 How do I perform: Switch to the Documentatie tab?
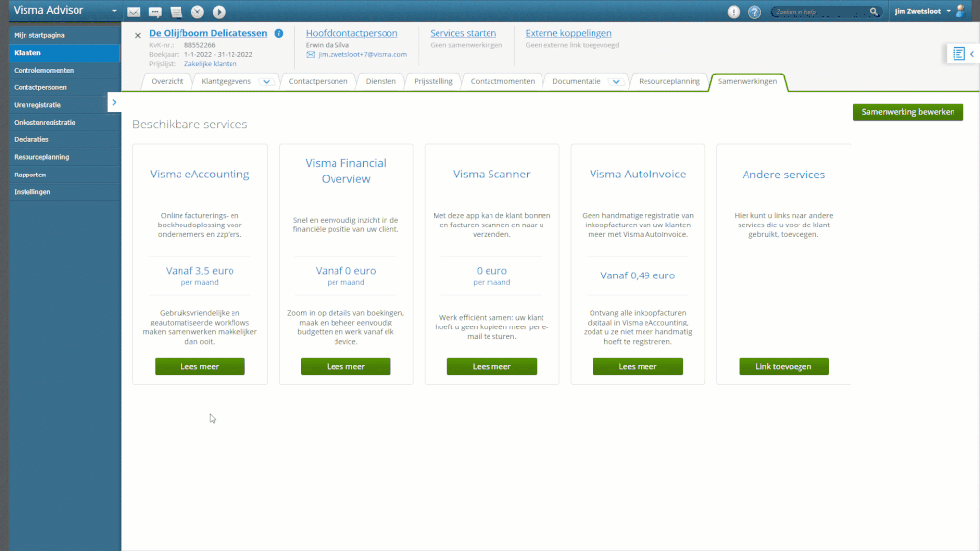pyautogui.click(x=576, y=81)
